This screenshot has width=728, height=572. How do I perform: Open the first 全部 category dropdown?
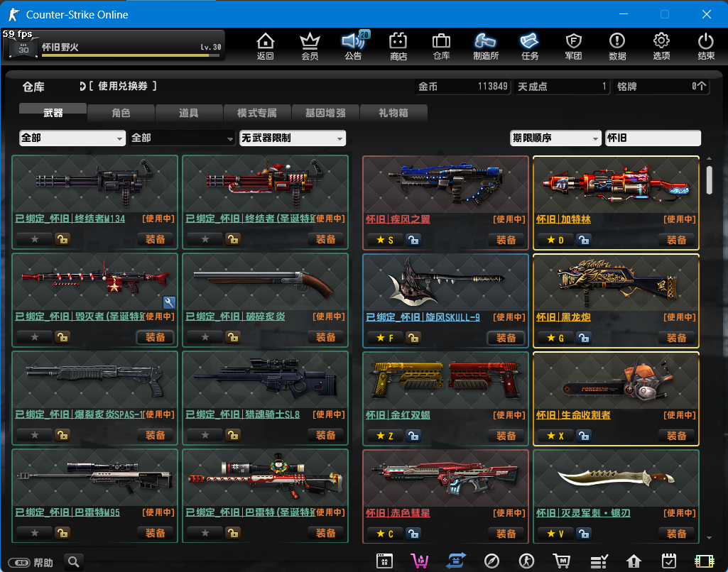72,138
